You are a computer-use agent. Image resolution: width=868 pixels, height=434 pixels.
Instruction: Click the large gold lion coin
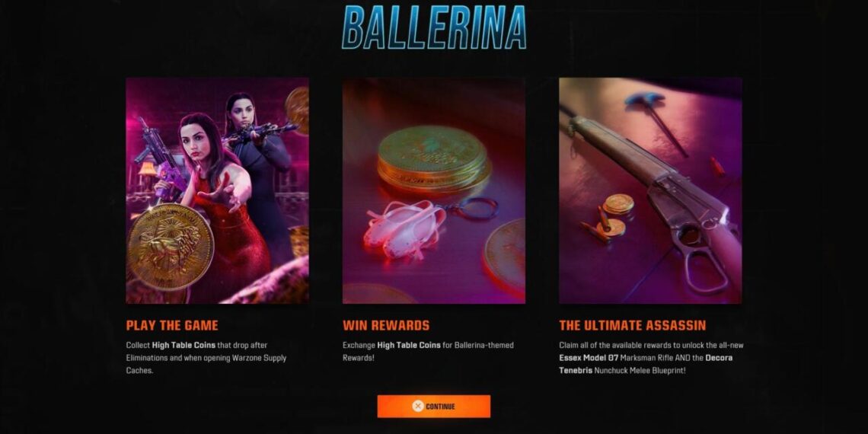tap(171, 247)
